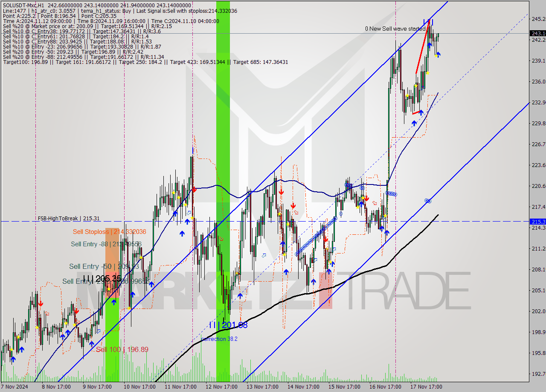Click the 'Sell 100 | 196.89' label
The width and height of the screenshot is (546, 392).
tap(122, 349)
